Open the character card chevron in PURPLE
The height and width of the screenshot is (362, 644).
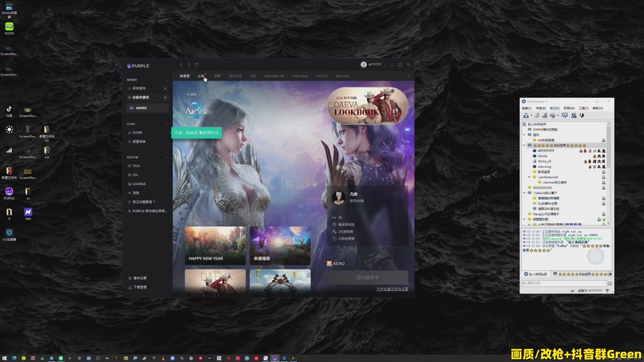click(x=402, y=195)
